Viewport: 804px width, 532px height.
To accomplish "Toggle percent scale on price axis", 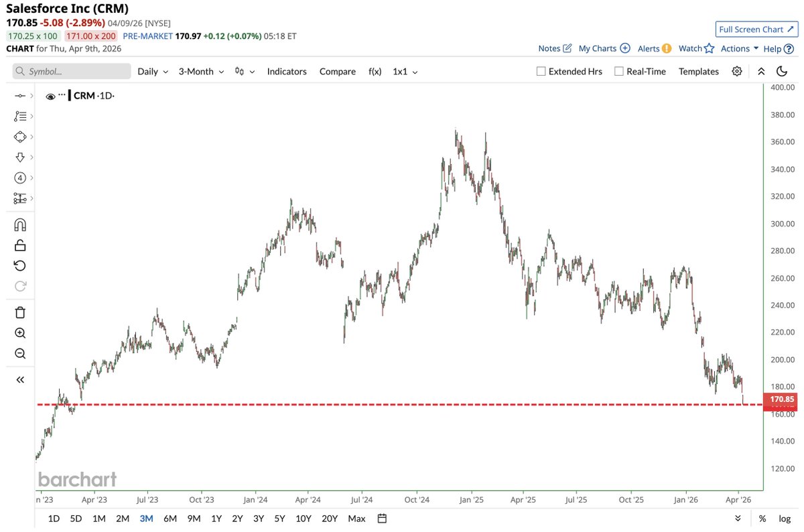I will coord(762,518).
